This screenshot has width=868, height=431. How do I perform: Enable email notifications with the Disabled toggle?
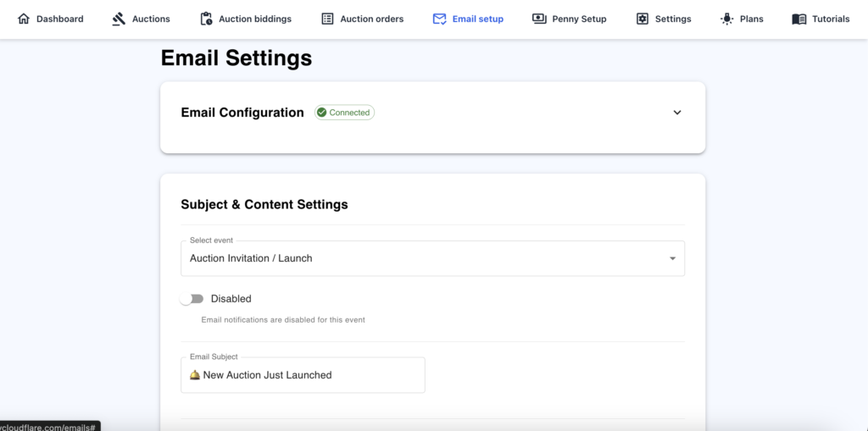coord(192,299)
